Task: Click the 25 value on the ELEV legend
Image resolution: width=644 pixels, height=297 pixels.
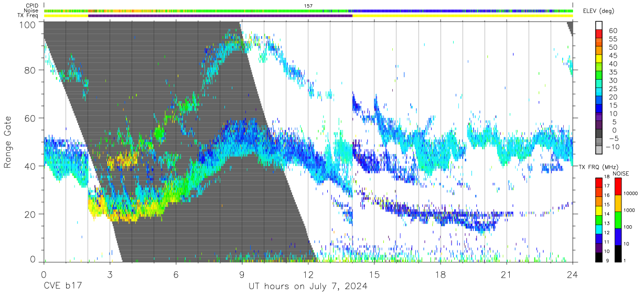Action: (613, 89)
